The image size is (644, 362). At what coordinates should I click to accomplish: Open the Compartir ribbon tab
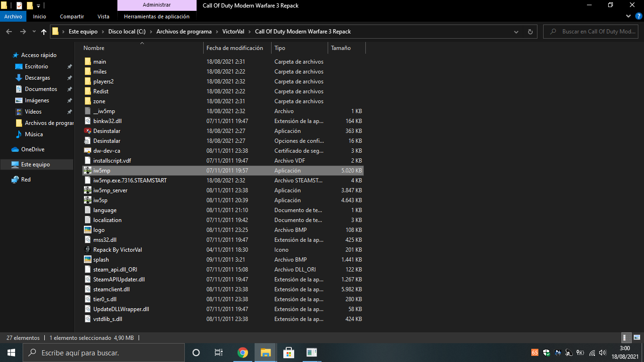pyautogui.click(x=72, y=16)
